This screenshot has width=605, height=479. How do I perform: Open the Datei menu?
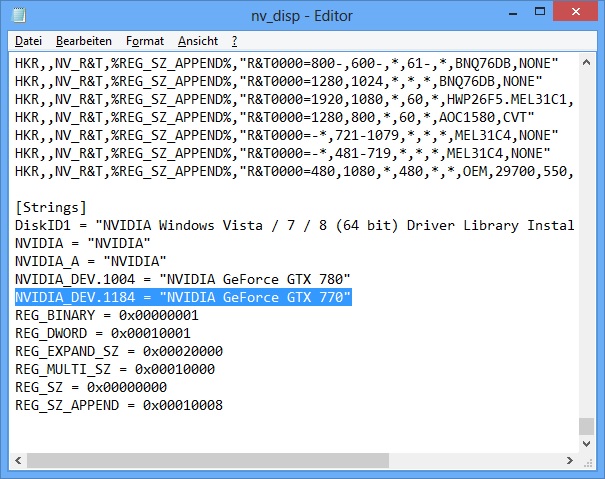point(28,41)
